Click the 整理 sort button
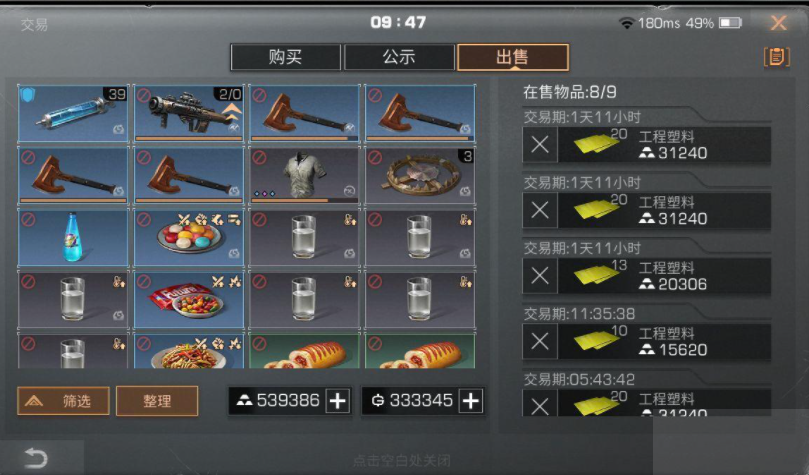The height and width of the screenshot is (475, 809). pyautogui.click(x=157, y=401)
